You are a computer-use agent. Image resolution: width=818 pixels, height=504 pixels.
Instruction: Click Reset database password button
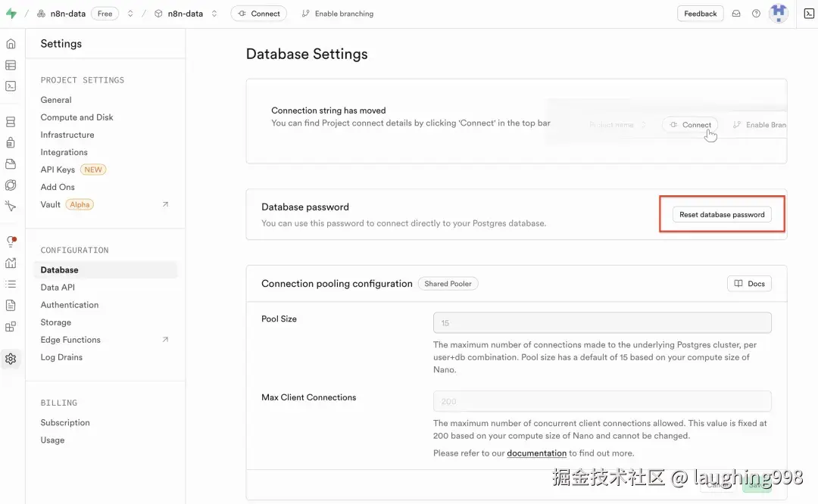click(722, 215)
